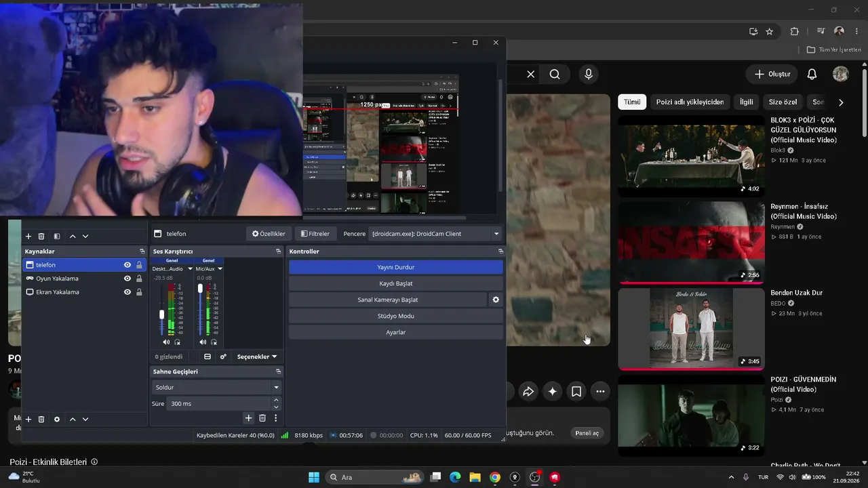This screenshot has height=488, width=868.
Task: Hide the telefon source
Action: 127,265
